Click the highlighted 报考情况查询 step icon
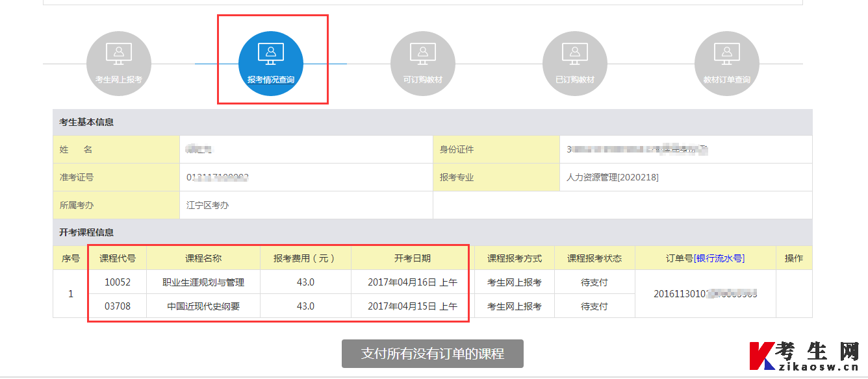Image resolution: width=868 pixels, height=379 pixels. point(271,63)
